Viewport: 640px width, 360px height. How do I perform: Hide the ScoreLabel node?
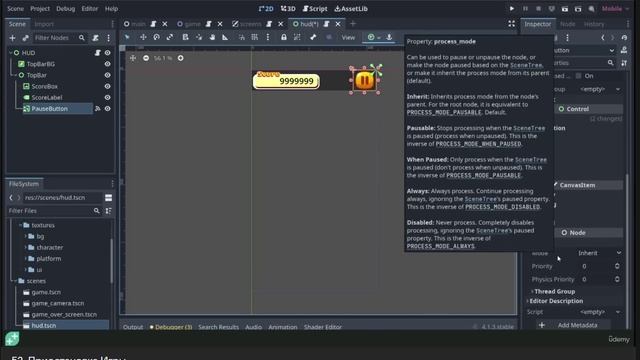[x=107, y=98]
